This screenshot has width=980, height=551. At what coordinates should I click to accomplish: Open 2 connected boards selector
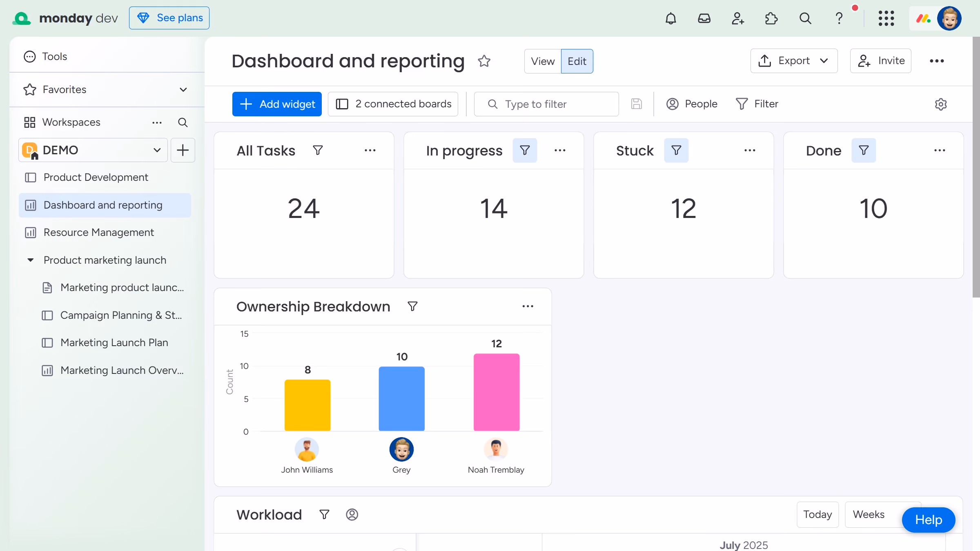[x=393, y=104]
